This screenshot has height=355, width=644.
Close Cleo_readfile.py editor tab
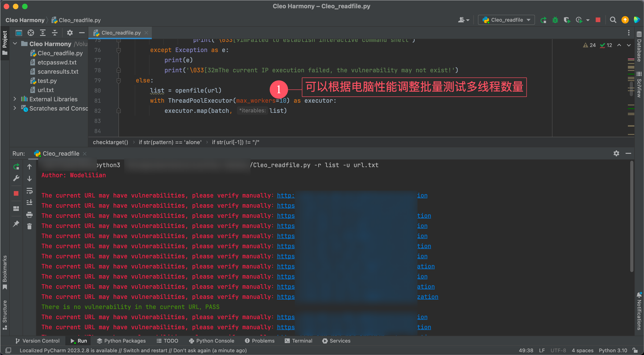click(x=146, y=33)
